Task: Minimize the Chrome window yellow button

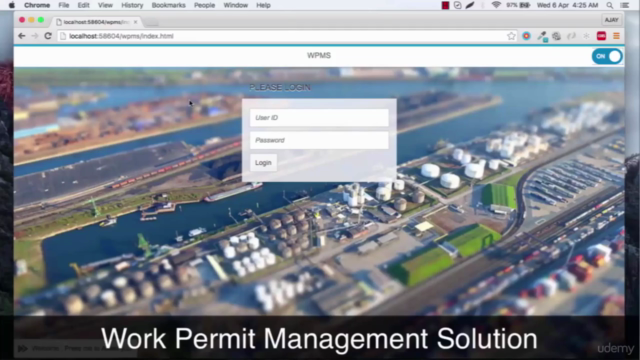Action: [x=31, y=20]
